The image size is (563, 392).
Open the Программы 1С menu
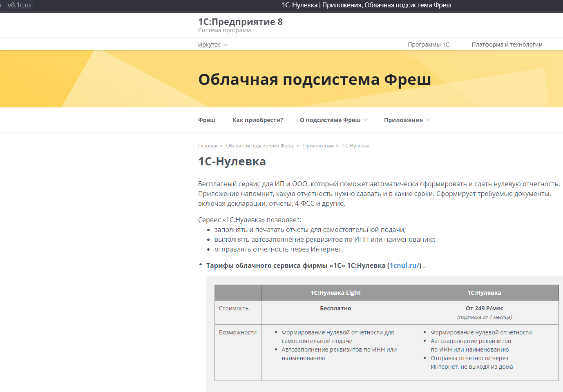(x=428, y=45)
